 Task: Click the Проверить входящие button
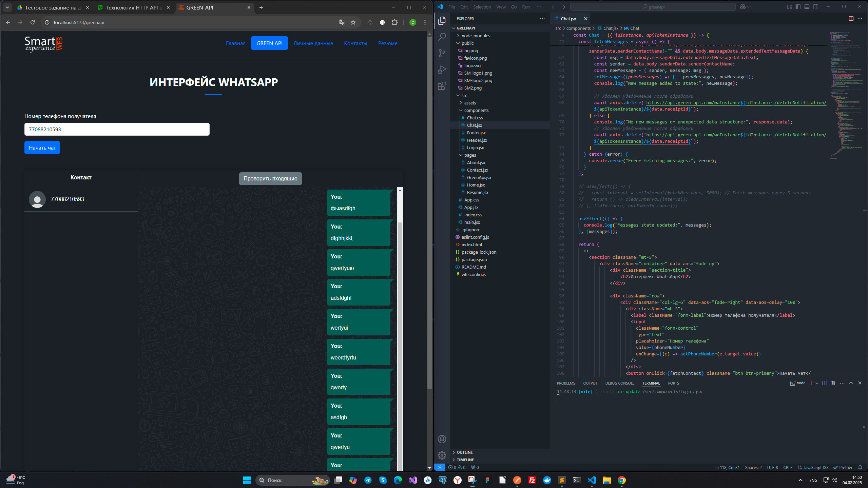tap(270, 178)
